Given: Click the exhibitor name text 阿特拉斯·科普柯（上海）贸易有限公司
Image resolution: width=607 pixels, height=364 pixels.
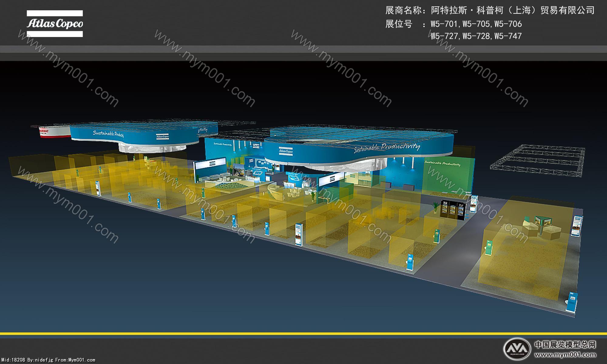Looking at the screenshot, I should (513, 11).
